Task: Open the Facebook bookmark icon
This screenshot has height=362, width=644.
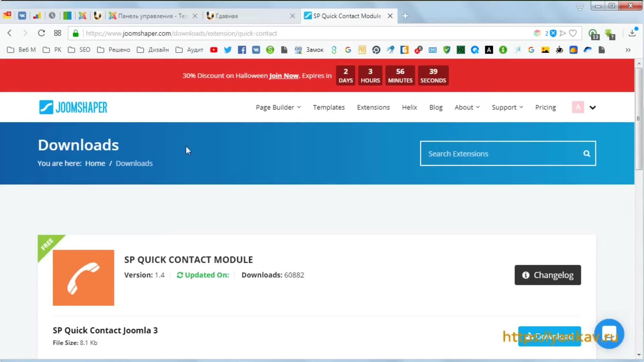Action: tap(242, 50)
